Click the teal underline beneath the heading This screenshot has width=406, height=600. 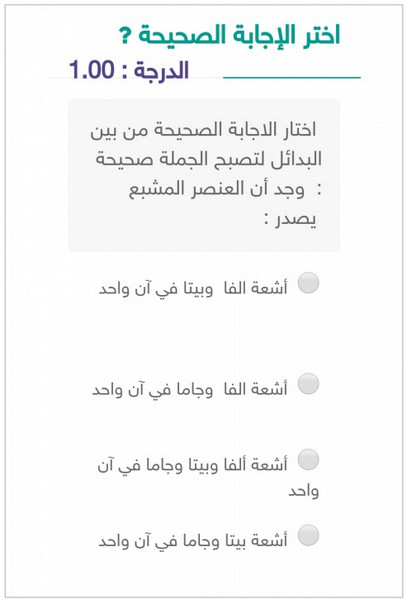click(x=292, y=78)
